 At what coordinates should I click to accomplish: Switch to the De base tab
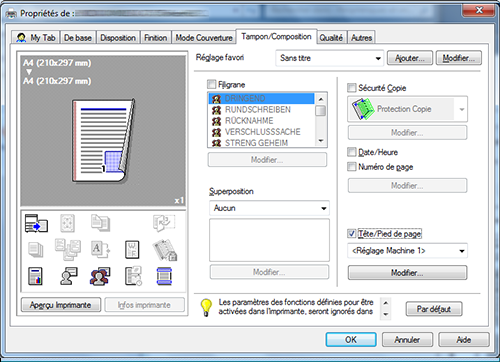tap(78, 38)
